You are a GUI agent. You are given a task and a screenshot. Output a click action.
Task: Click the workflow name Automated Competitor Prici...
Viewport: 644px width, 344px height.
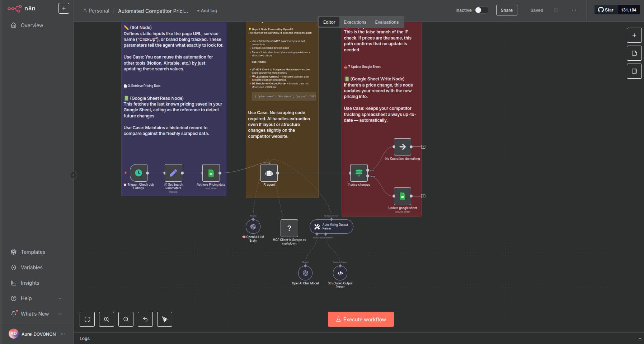point(153,11)
